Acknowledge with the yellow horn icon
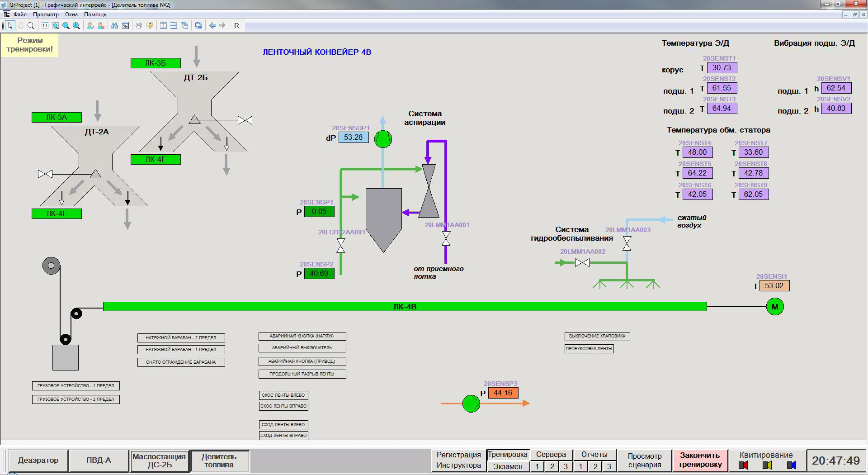This screenshot has height=475, width=868. pyautogui.click(x=767, y=465)
